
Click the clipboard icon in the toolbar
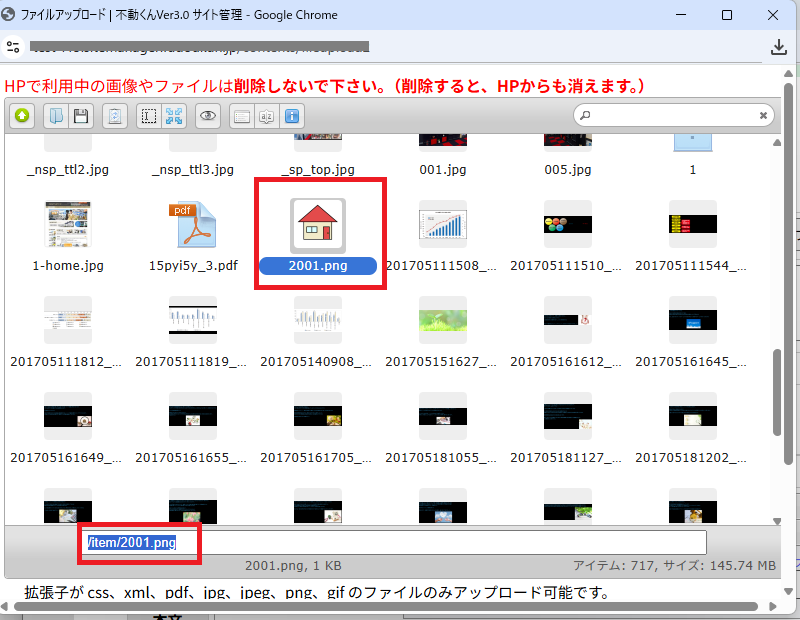[116, 116]
